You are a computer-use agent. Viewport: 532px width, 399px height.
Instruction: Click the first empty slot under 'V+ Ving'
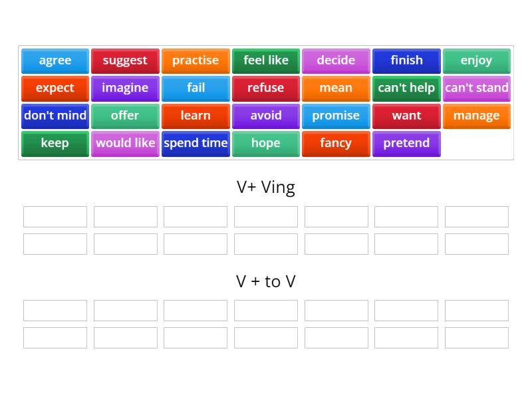[55, 216]
